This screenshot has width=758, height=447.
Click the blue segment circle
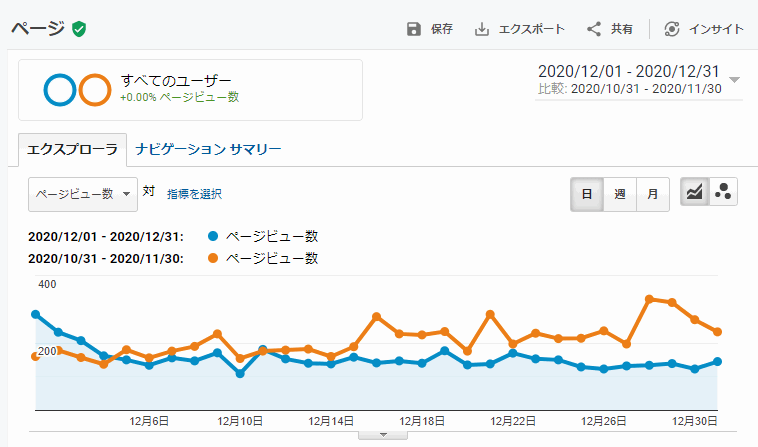tap(60, 90)
